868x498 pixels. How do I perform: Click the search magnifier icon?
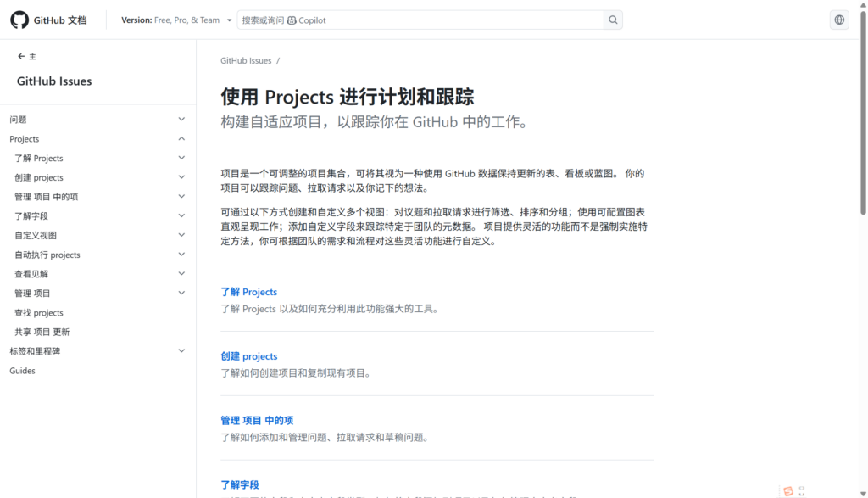click(x=613, y=20)
